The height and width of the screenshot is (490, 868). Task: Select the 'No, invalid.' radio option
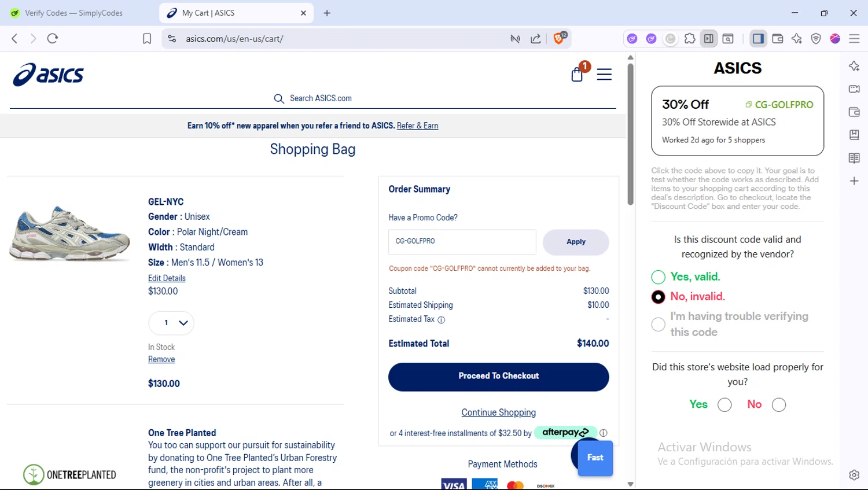658,297
